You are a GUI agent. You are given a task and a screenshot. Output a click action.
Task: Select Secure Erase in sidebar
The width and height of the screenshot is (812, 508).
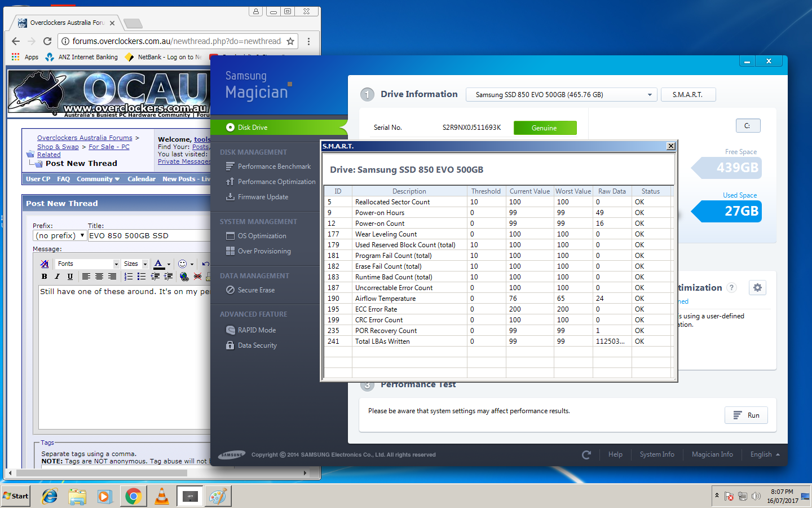(x=256, y=290)
